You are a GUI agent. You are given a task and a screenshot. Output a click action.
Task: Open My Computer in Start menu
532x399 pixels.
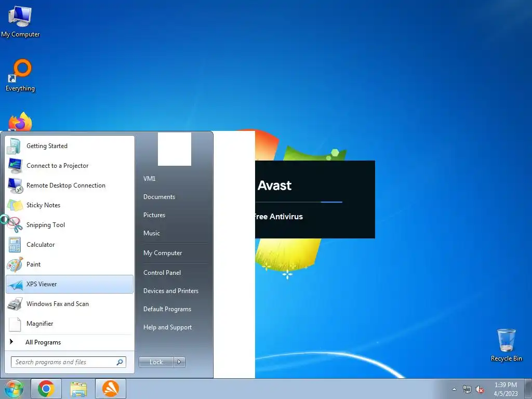(163, 253)
